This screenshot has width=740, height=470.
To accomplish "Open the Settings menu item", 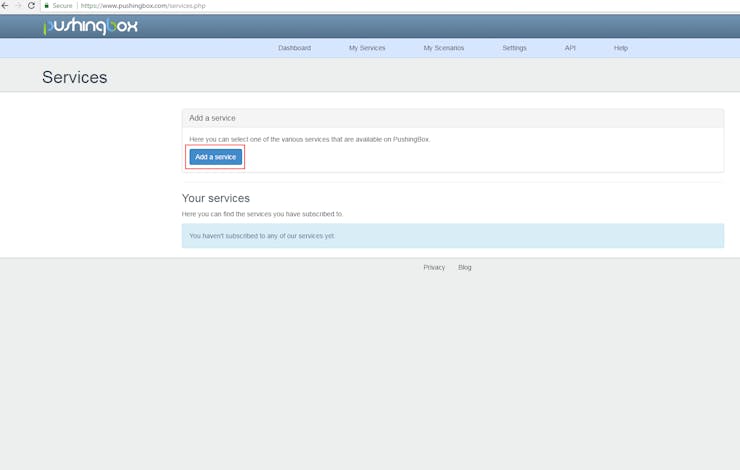I will pyautogui.click(x=514, y=48).
